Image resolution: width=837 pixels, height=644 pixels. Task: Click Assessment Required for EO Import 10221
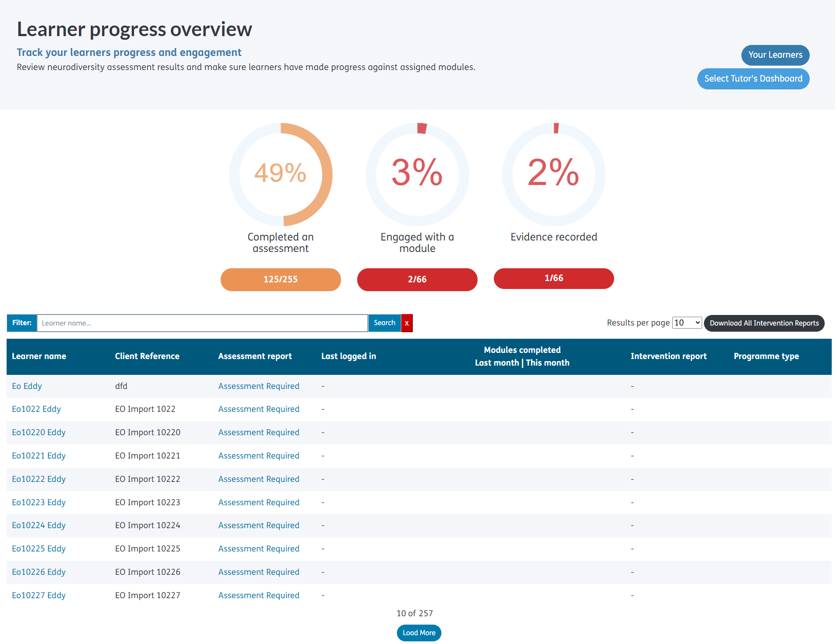[259, 456]
